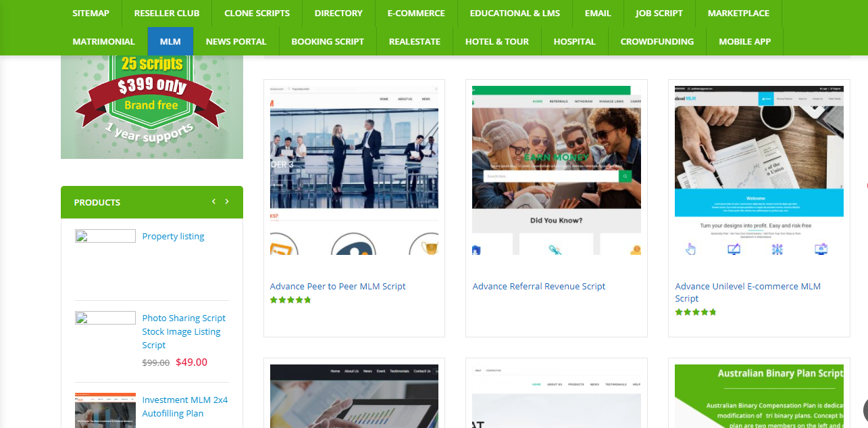Click the PRODUCTS widget heading

click(x=97, y=202)
